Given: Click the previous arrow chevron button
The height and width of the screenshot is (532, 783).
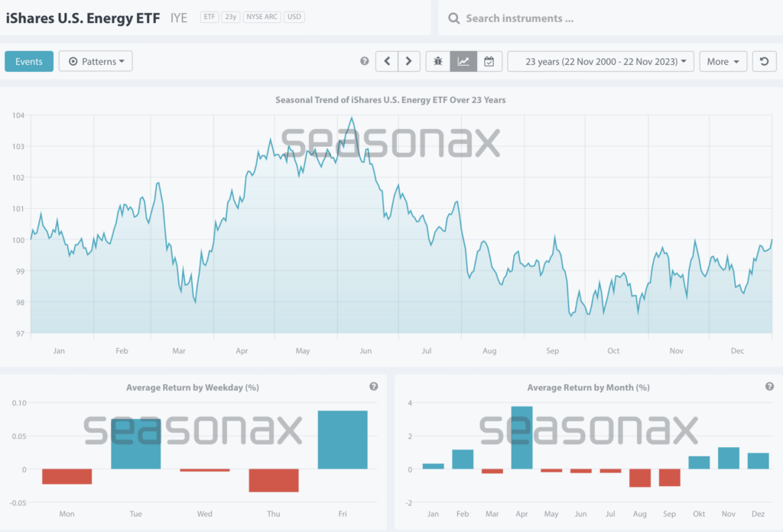Looking at the screenshot, I should (x=387, y=61).
